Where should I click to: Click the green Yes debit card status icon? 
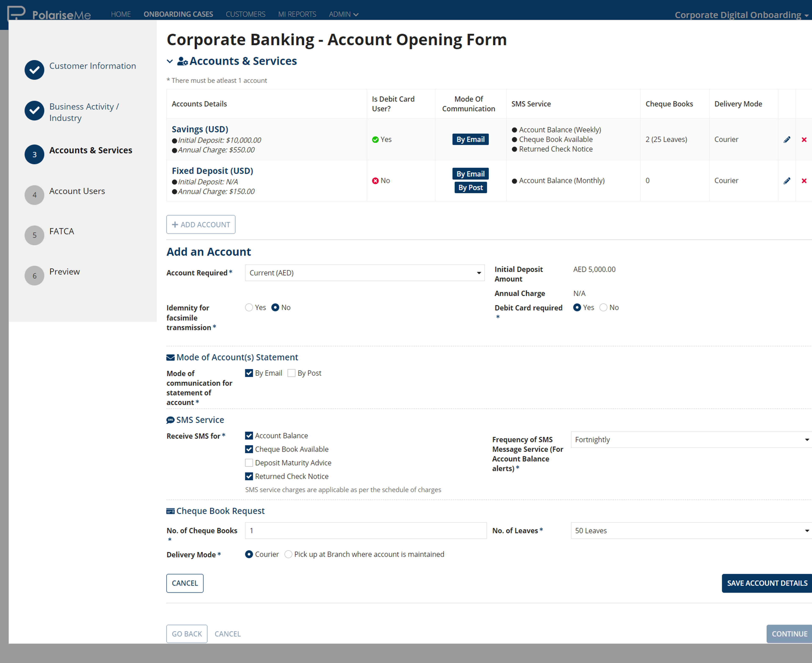[x=375, y=139]
